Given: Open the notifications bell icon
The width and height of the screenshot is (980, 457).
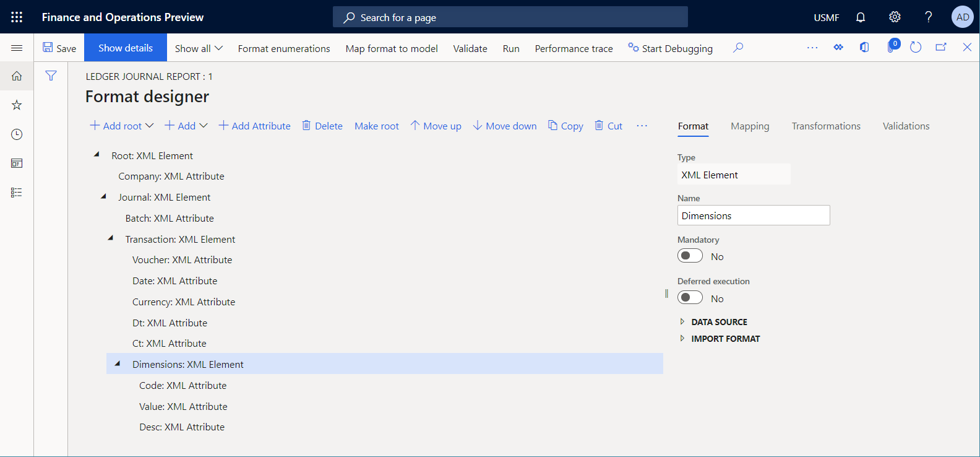Looking at the screenshot, I should (x=861, y=17).
